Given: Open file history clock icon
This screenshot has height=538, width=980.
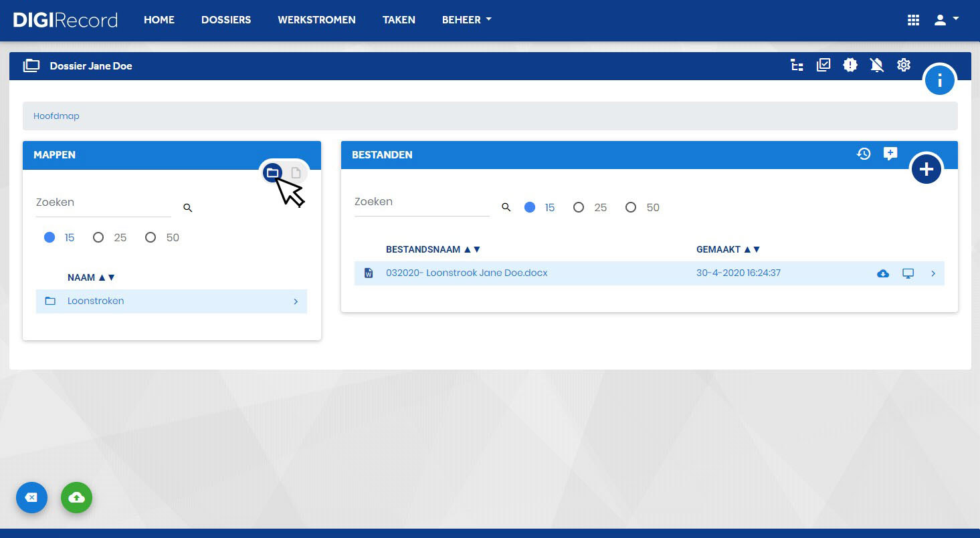Looking at the screenshot, I should pyautogui.click(x=864, y=154).
